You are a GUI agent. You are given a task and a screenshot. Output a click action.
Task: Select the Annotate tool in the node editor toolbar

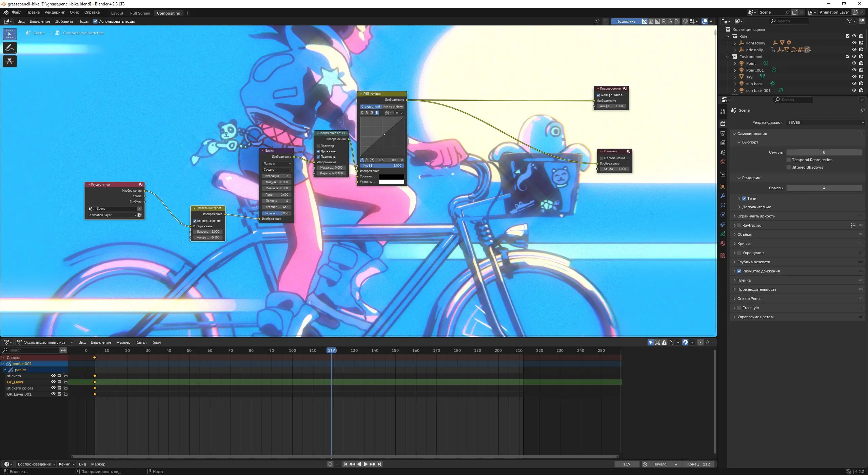tap(9, 47)
